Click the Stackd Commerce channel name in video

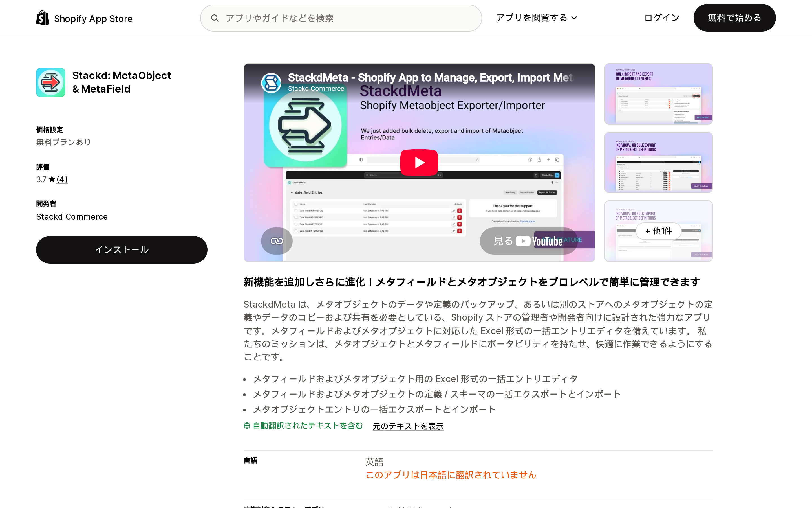pos(316,89)
